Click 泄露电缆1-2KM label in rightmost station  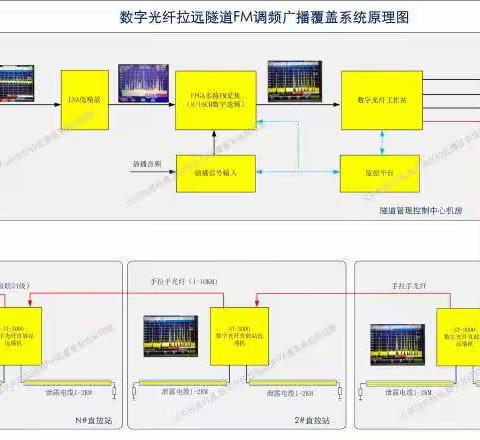pos(408,393)
